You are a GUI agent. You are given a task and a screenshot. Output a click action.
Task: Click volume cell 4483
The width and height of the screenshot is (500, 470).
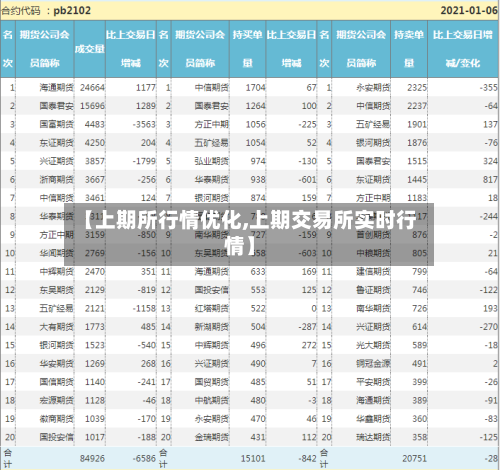coord(95,124)
